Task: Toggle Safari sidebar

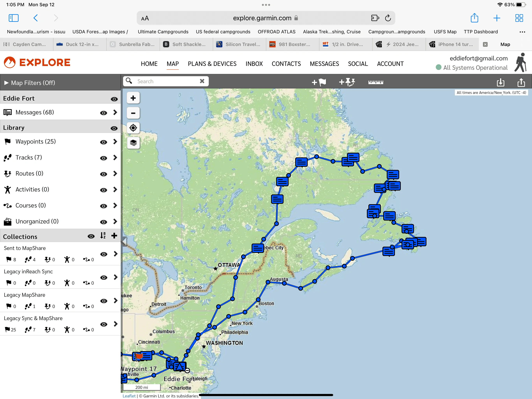Action: coord(13,18)
